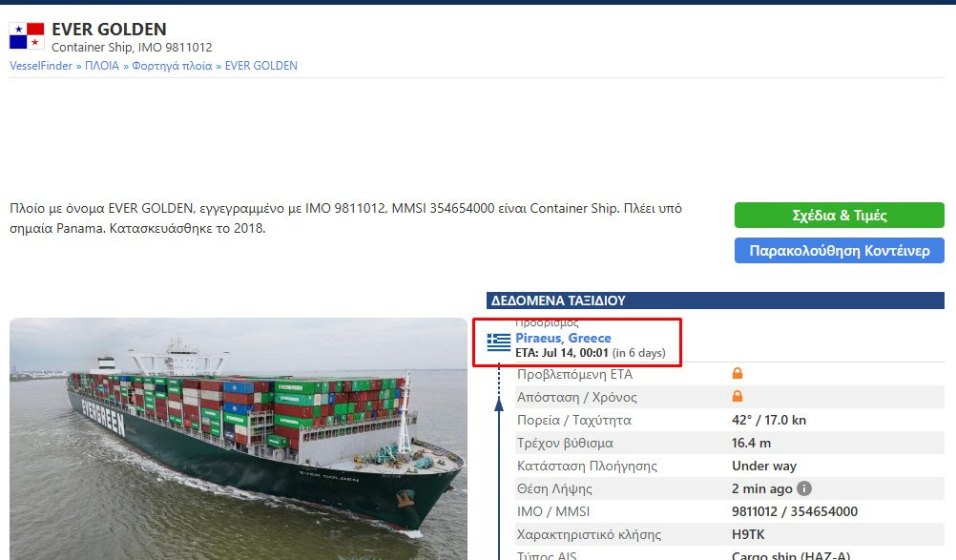The image size is (956, 560).
Task: Click the Παρακολούθηση Κοντέινερ button
Action: (839, 251)
